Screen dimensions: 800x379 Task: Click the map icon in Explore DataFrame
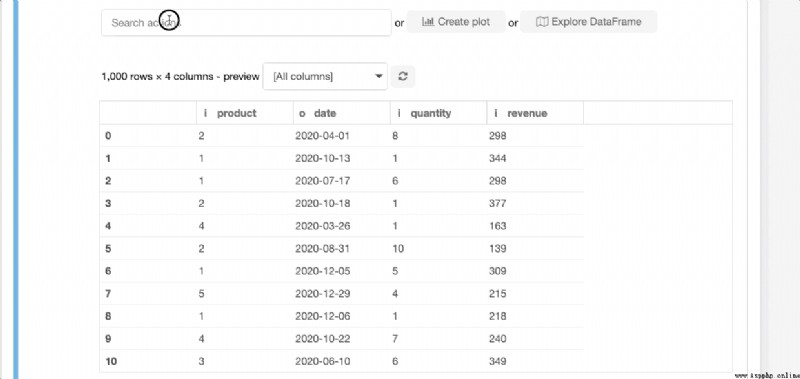542,22
